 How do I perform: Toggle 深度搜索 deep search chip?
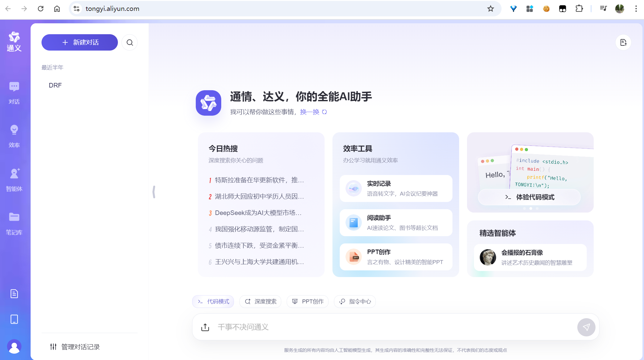(x=260, y=302)
